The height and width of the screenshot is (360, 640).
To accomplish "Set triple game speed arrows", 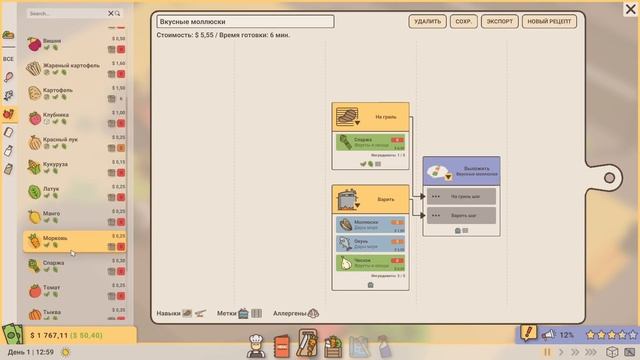I will (591, 352).
